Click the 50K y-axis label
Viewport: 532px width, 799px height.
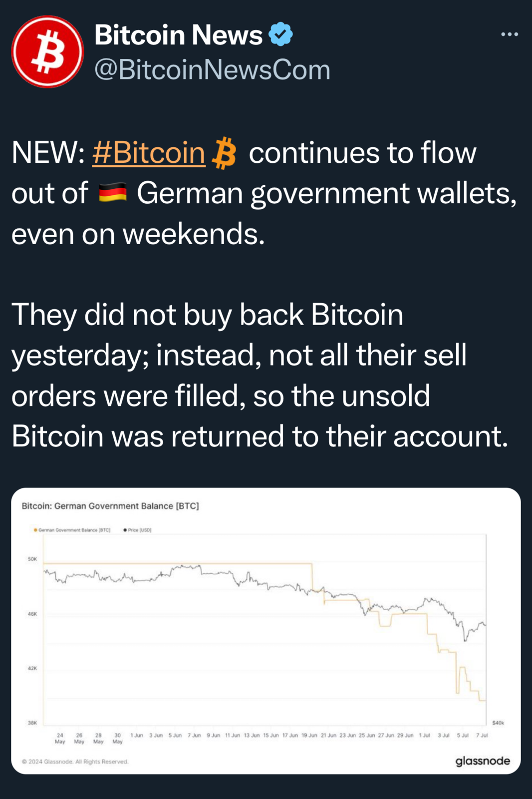(x=32, y=559)
